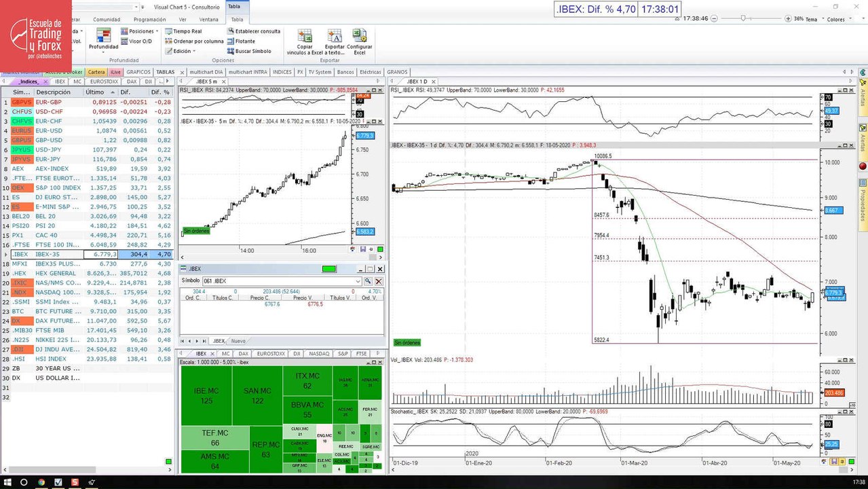Switch to the GRAFICOS workspace tab

point(138,72)
